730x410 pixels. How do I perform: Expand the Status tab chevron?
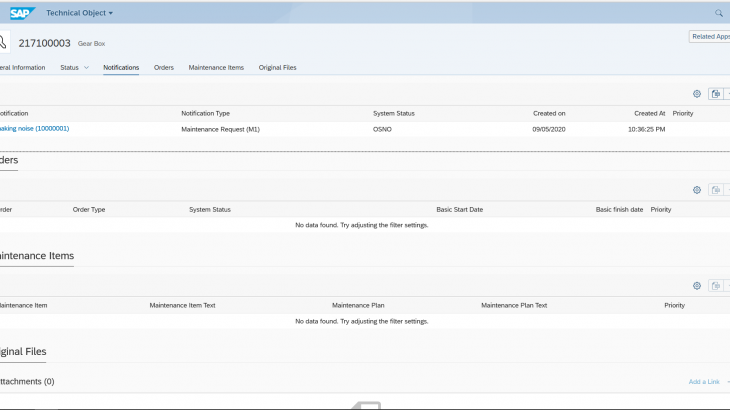tap(86, 67)
